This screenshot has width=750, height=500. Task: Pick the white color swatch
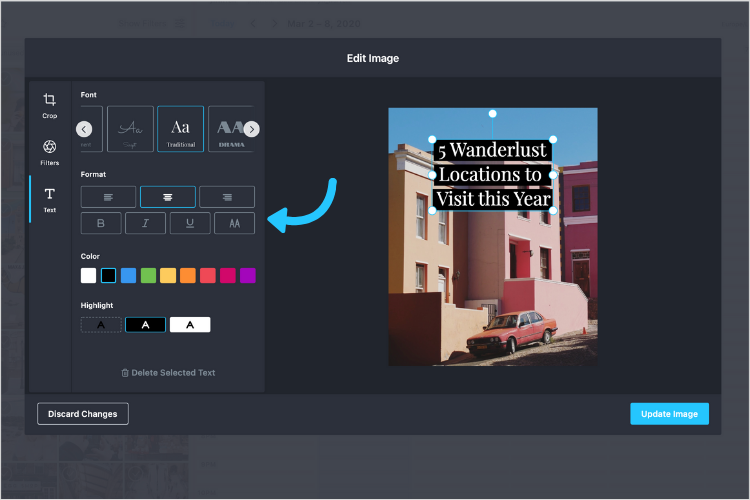[88, 275]
